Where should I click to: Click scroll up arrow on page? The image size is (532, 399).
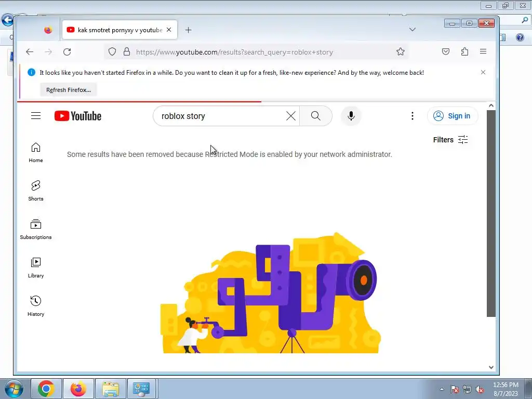[491, 105]
